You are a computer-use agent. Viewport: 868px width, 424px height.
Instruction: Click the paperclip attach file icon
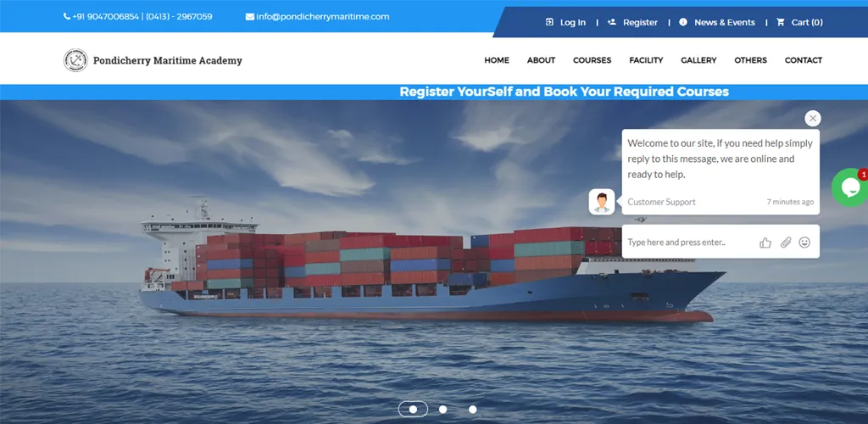[x=786, y=243]
